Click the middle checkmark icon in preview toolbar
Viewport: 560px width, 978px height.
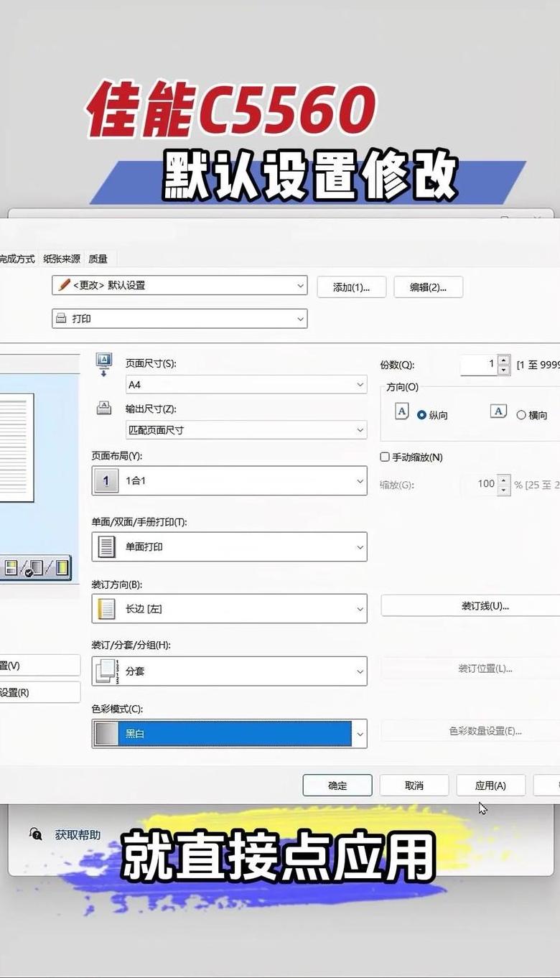coord(34,569)
